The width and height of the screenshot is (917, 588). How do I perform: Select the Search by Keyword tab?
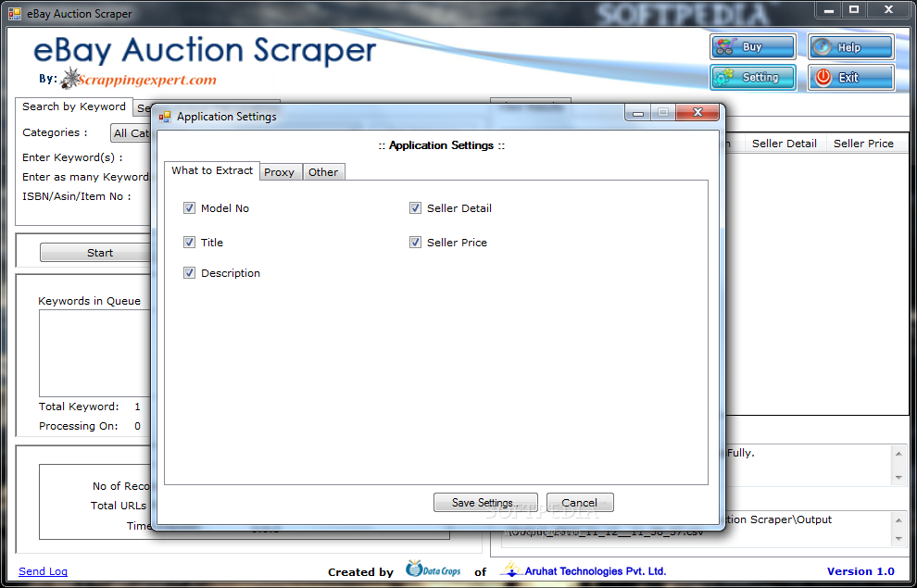74,107
